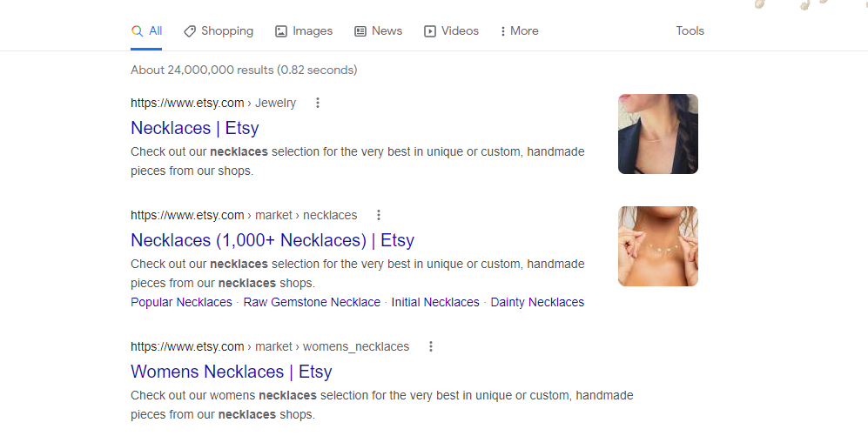Switch to the Shopping tab
Image resolution: width=868 pixels, height=436 pixels.
[226, 31]
